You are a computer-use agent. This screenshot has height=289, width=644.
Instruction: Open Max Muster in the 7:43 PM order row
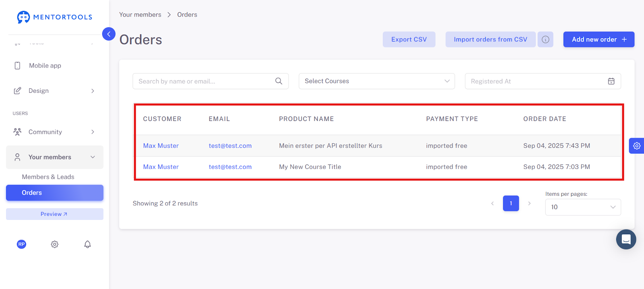(x=161, y=146)
